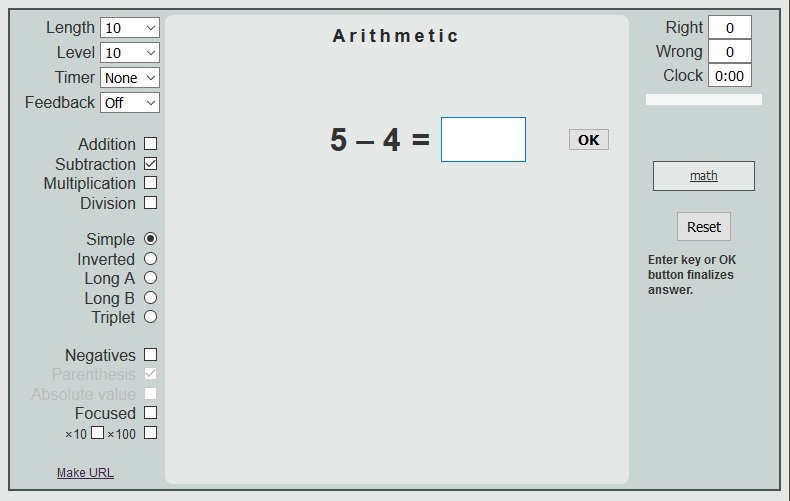Check the ×10 multiplier box
Image resolution: width=790 pixels, height=501 pixels.
click(97, 432)
